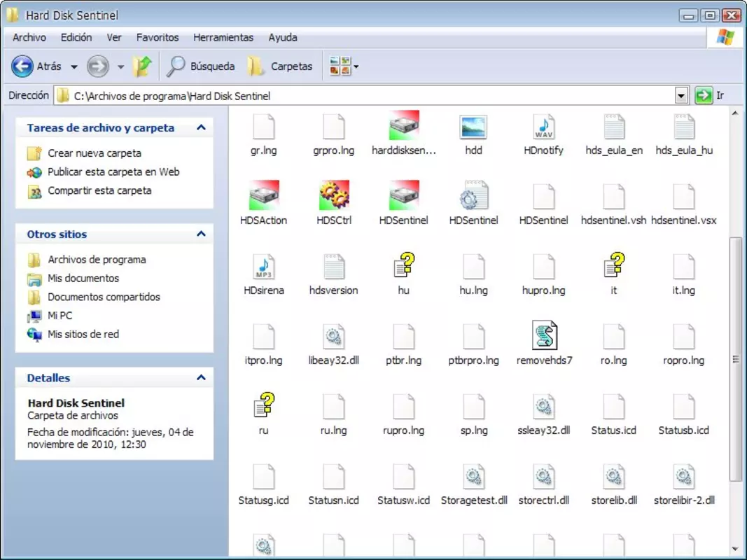This screenshot has width=747, height=560.
Task: Go to Archivos de programa
Action: coord(97,259)
